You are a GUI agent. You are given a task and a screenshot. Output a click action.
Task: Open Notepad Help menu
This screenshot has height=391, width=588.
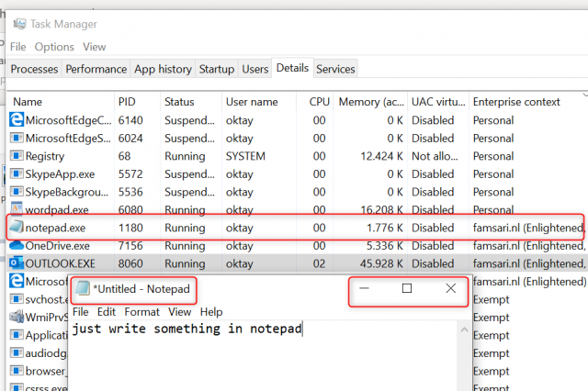pyautogui.click(x=211, y=311)
